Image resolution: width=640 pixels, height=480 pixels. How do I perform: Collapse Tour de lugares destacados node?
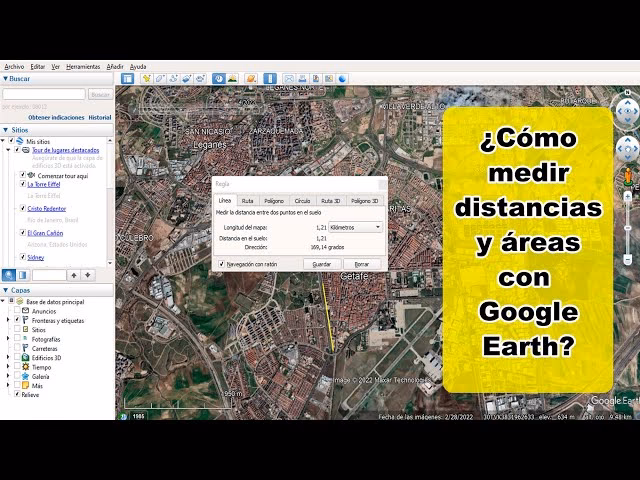click(x=8, y=150)
